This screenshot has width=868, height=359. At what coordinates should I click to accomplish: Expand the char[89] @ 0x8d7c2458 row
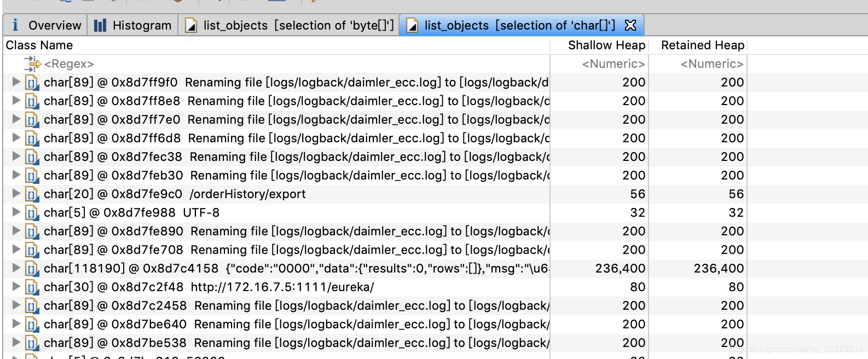click(16, 305)
